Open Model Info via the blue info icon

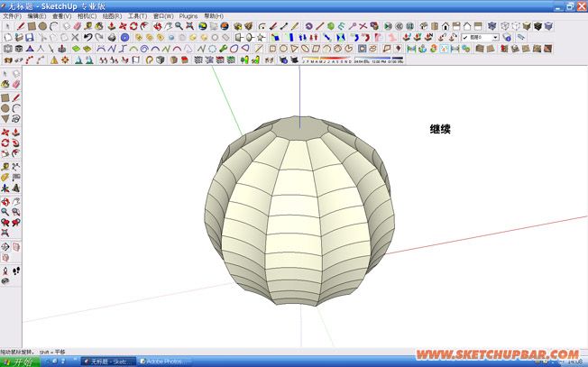click(x=124, y=37)
